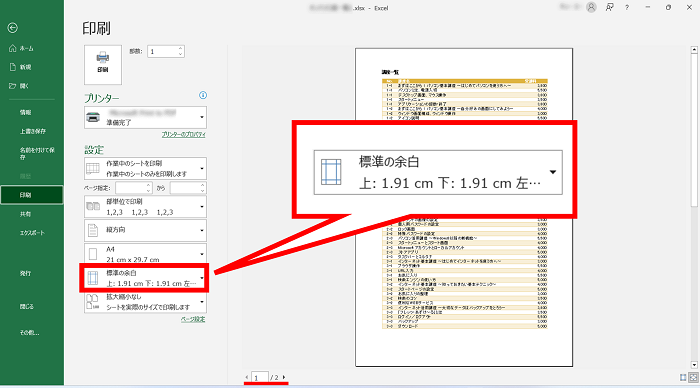Increase page range end with up stepper

[x=203, y=185]
